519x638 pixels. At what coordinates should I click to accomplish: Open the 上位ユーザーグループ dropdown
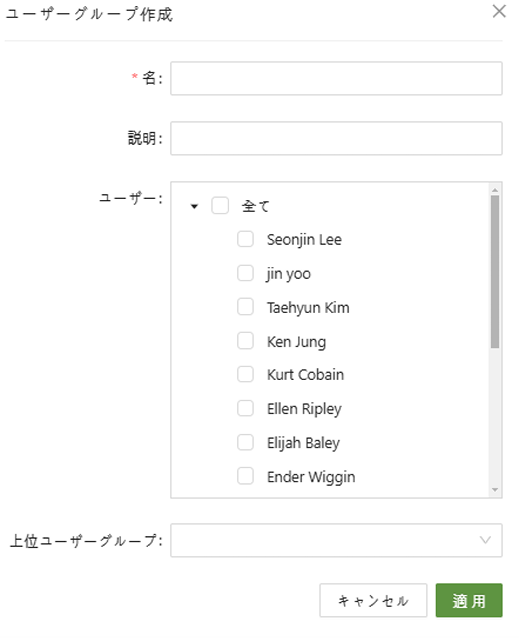[x=336, y=540]
